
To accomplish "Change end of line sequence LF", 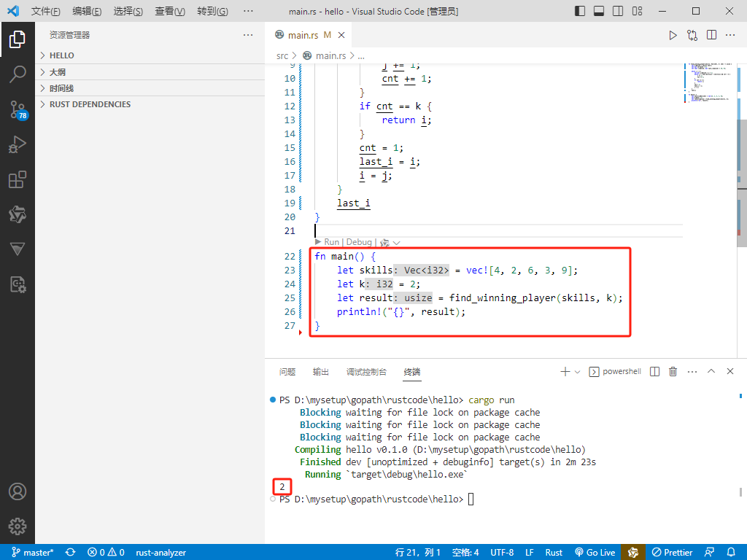I will 530,553.
